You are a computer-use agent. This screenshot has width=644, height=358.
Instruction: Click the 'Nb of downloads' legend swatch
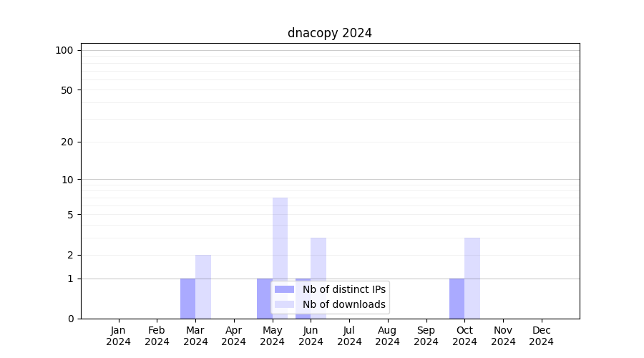click(x=284, y=304)
